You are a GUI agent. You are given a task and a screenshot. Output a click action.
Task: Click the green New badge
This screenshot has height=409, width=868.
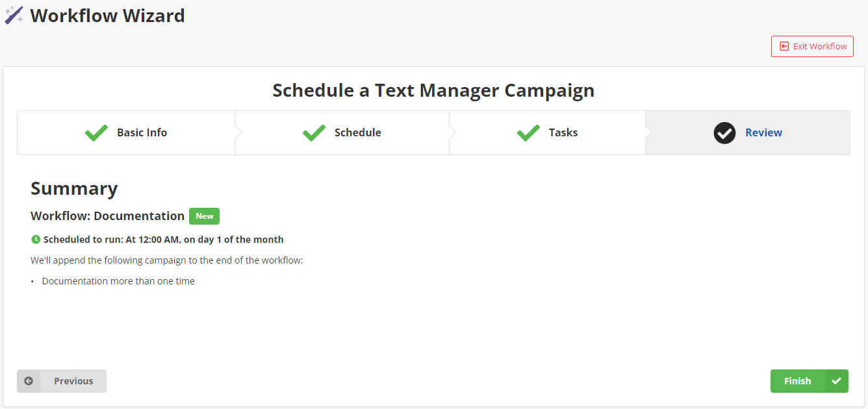(x=204, y=216)
